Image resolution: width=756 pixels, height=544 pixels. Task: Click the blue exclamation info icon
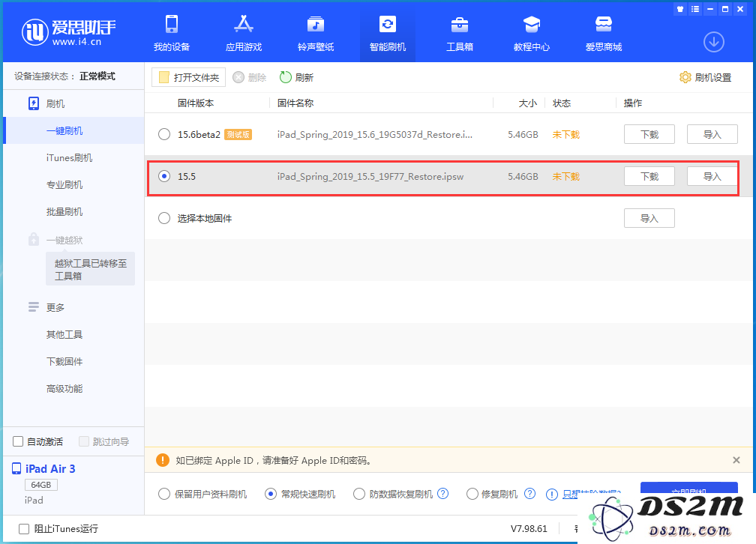point(551,495)
